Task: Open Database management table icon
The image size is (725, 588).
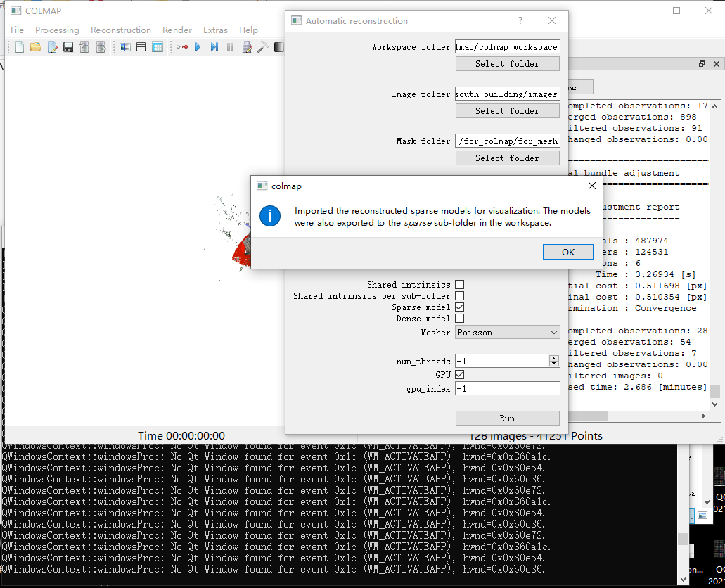Action: (x=158, y=47)
